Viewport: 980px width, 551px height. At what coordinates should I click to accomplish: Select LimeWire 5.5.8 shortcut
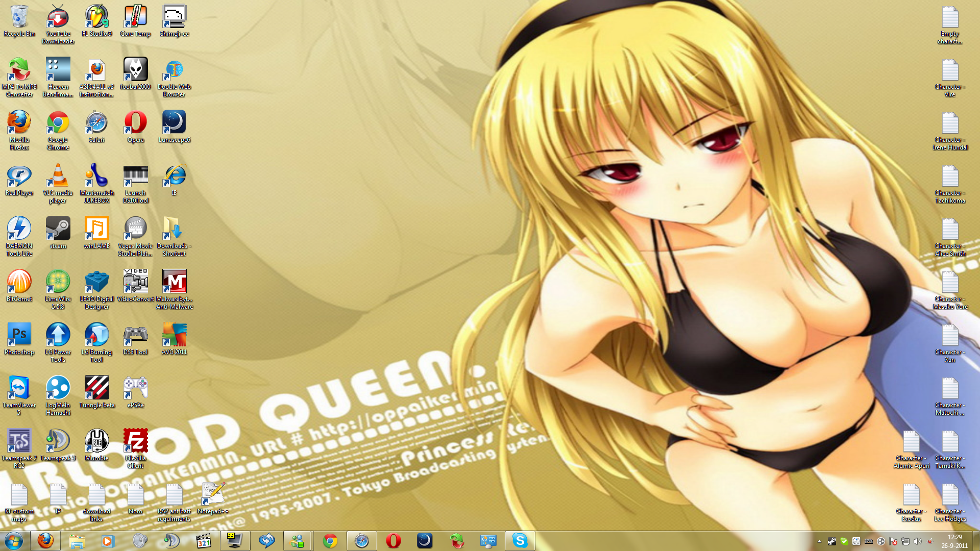coord(58,290)
